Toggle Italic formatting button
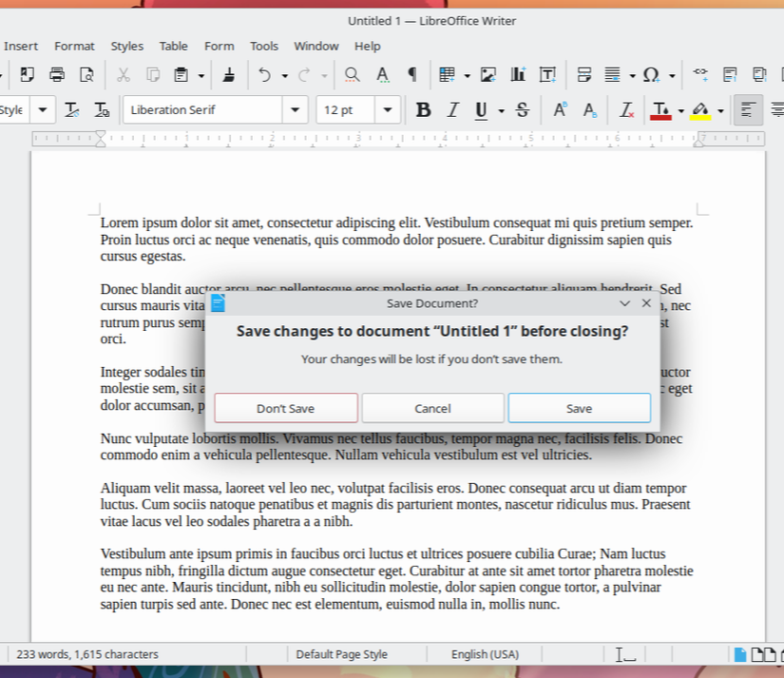This screenshot has width=784, height=678. pos(453,109)
